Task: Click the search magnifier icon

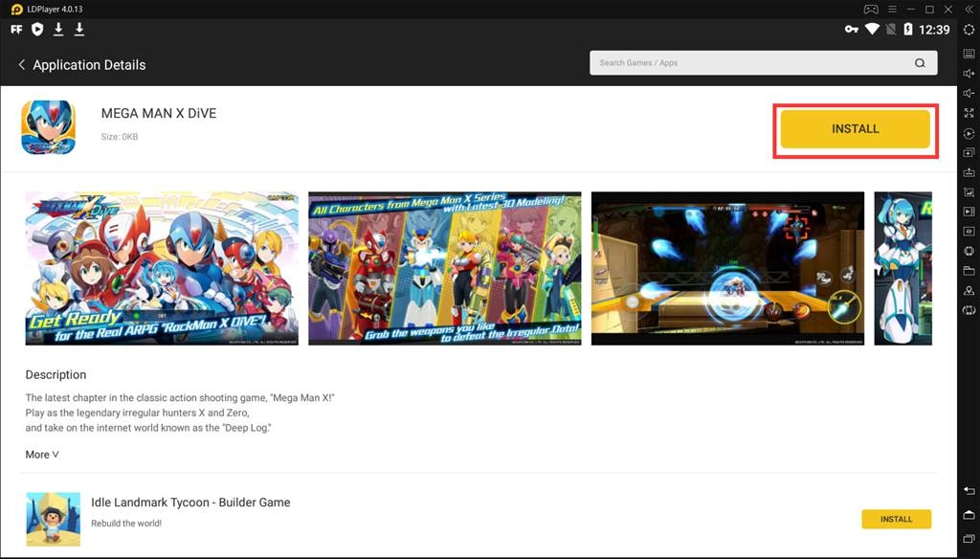Action: click(x=920, y=62)
